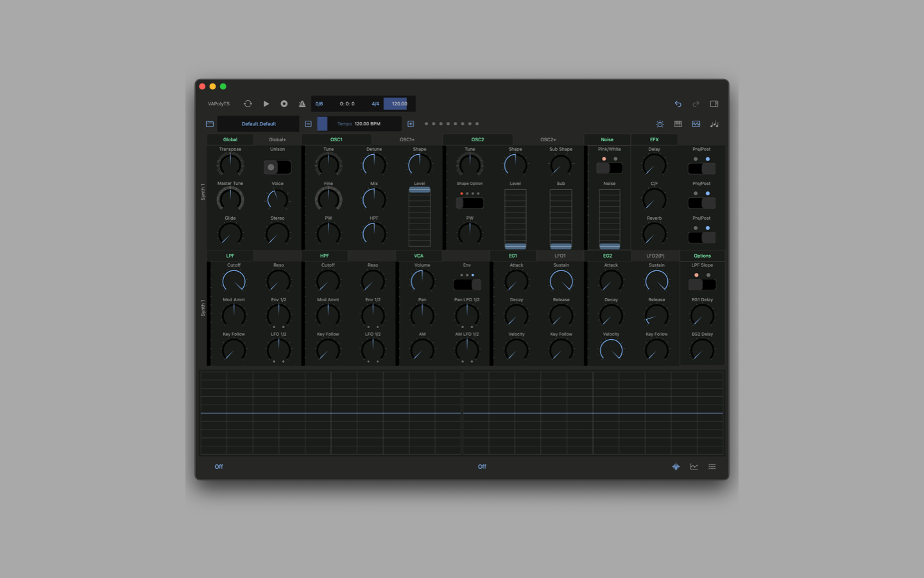The image size is (924, 578).
Task: Toggle the OSC2 Shape Option switch
Action: 470,203
